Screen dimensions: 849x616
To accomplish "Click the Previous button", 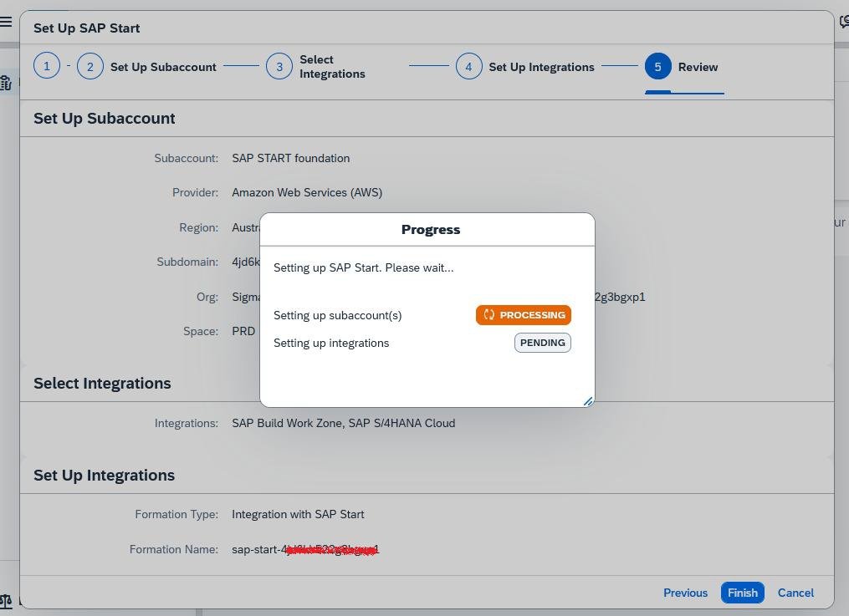I will tap(685, 593).
